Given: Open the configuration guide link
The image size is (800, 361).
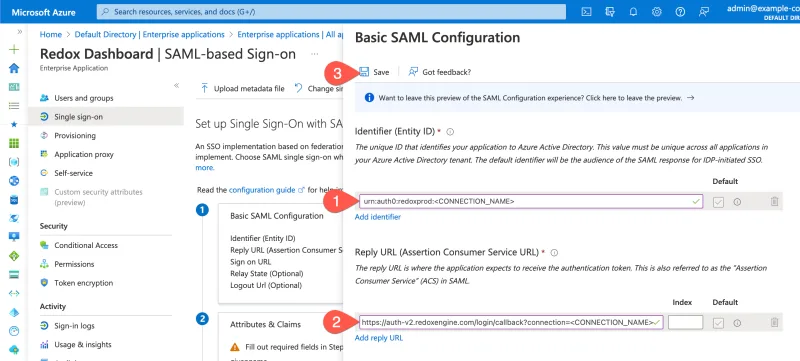Looking at the screenshot, I should 267,190.
